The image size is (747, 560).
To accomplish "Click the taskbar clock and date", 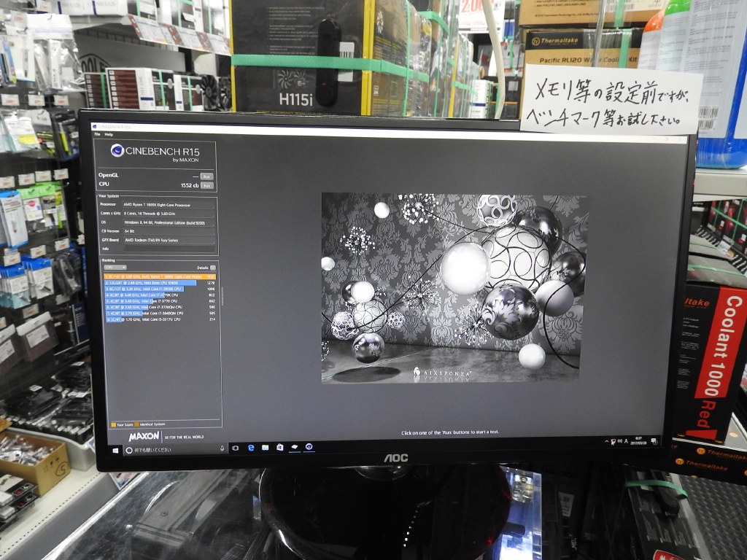I will [638, 440].
